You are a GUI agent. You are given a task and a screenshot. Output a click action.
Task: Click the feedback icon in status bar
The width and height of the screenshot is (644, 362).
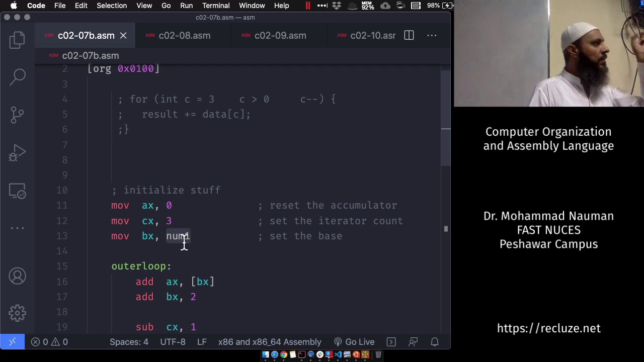pyautogui.click(x=413, y=342)
